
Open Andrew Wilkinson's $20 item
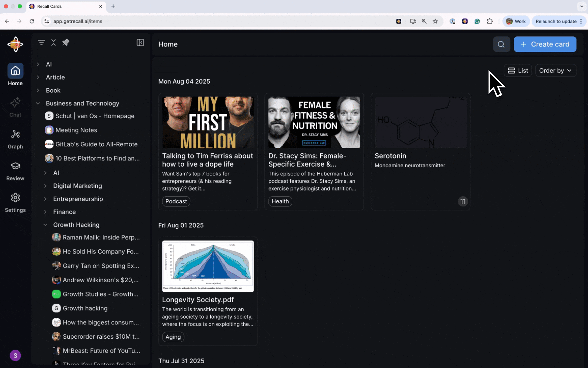[x=96, y=280]
